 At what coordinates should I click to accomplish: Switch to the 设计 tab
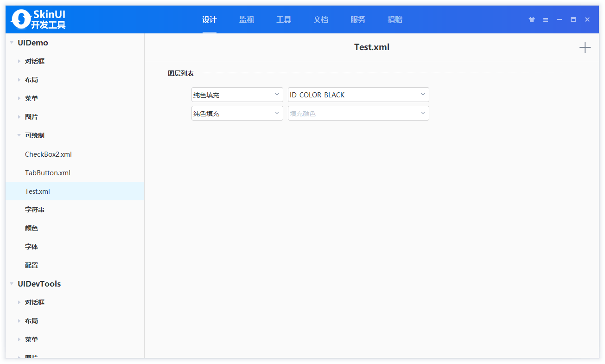coord(210,19)
